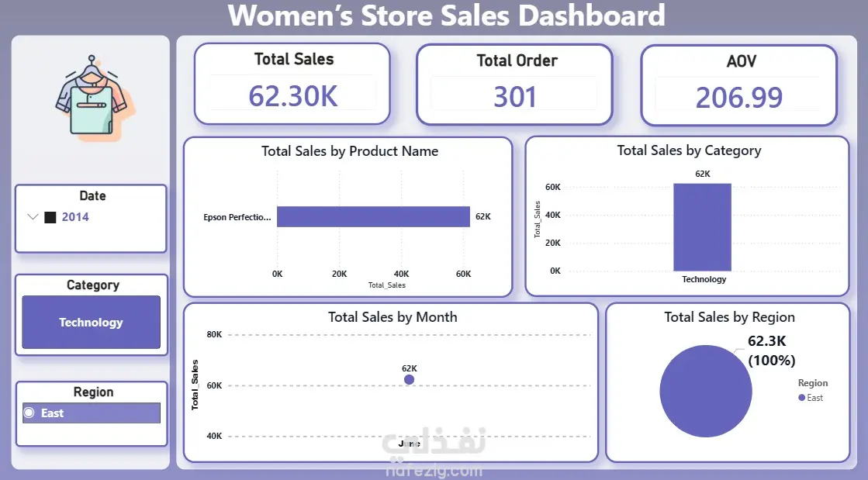Viewport: 868px width, 480px height.
Task: Click the East pie chart slice
Action: [706, 391]
